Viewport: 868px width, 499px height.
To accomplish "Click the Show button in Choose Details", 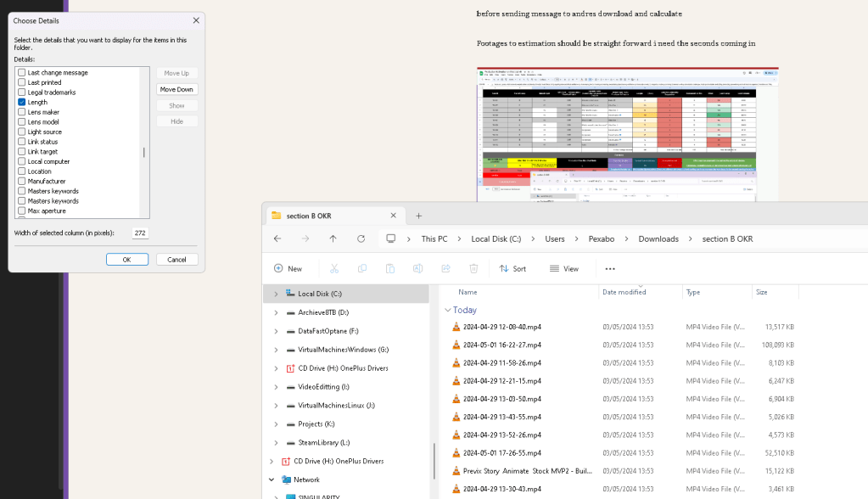I will (x=176, y=105).
